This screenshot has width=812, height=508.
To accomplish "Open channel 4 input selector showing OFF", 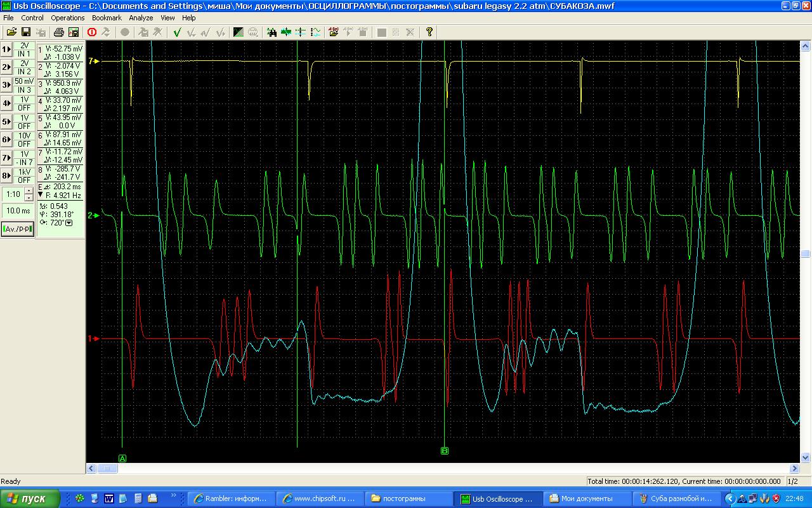I will coord(24,108).
